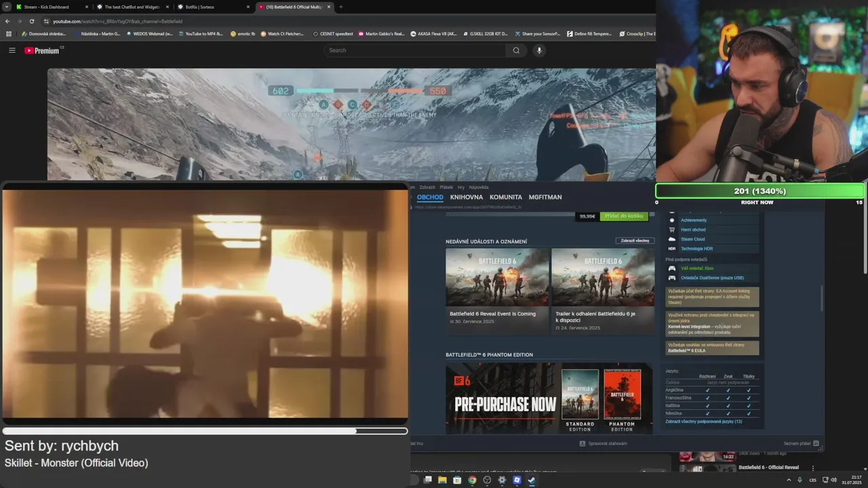Click Steam Cloud cloud icon

point(672,239)
